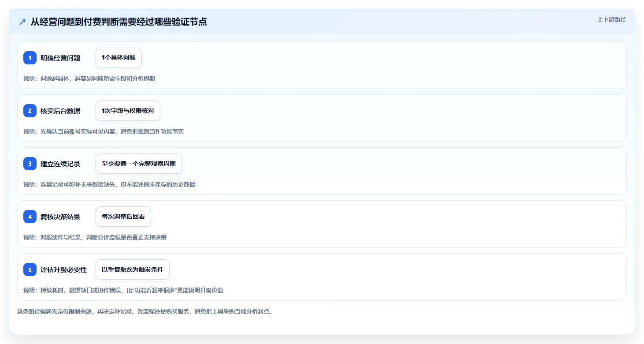Click the note starting '先确认当前账号实际可见内容'

coord(104,131)
